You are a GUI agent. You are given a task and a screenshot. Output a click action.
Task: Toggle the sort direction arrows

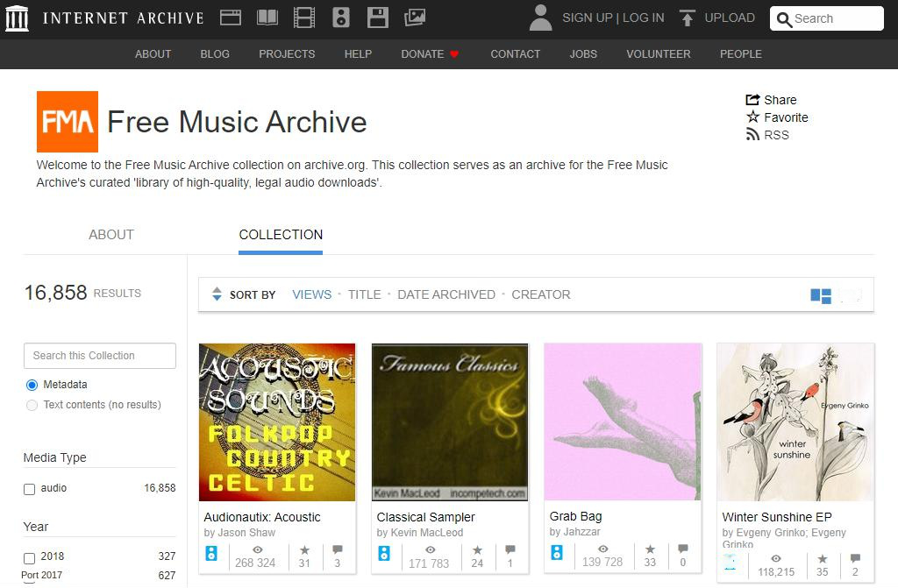217,294
